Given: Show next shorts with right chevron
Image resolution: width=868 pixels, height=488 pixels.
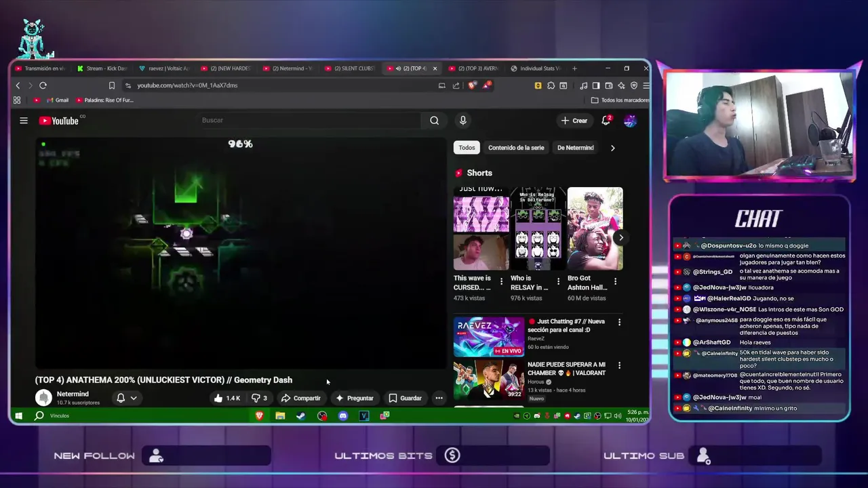Looking at the screenshot, I should coord(620,237).
